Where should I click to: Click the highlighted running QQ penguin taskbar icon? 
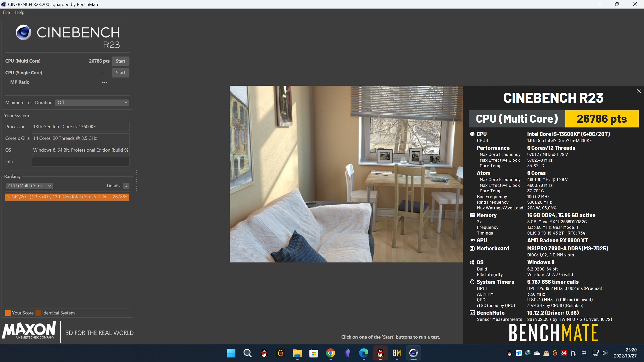coord(380,353)
